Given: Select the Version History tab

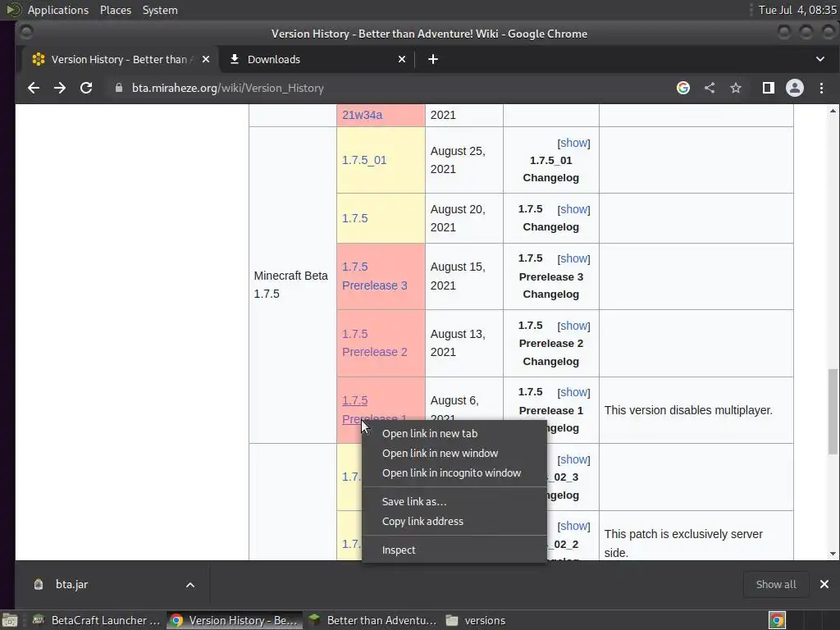Looking at the screenshot, I should (x=120, y=59).
